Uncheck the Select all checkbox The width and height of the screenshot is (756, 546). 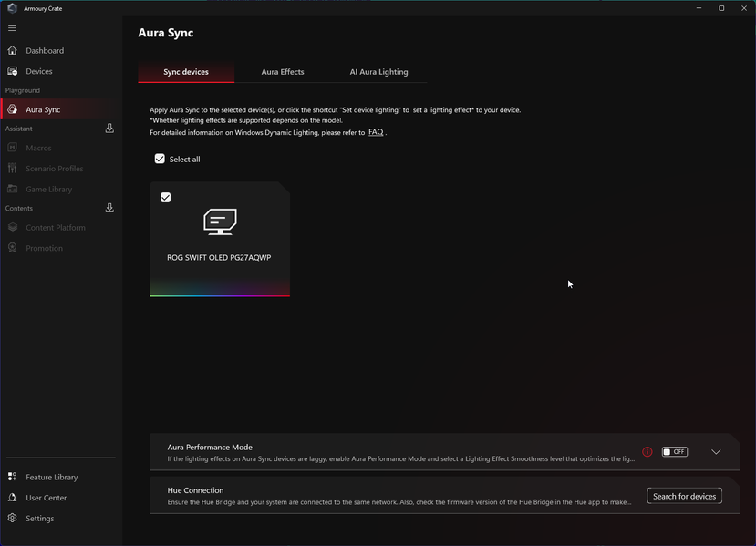pos(160,159)
